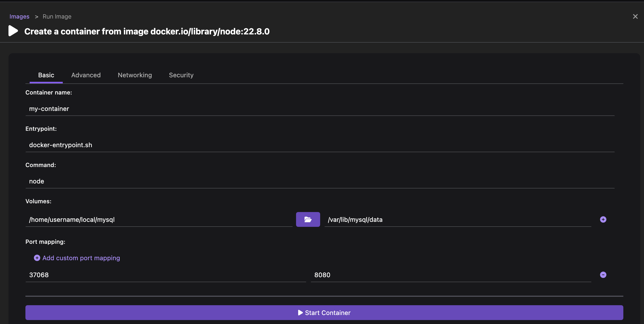The height and width of the screenshot is (324, 644).
Task: Select the Basic tab
Action: point(46,75)
